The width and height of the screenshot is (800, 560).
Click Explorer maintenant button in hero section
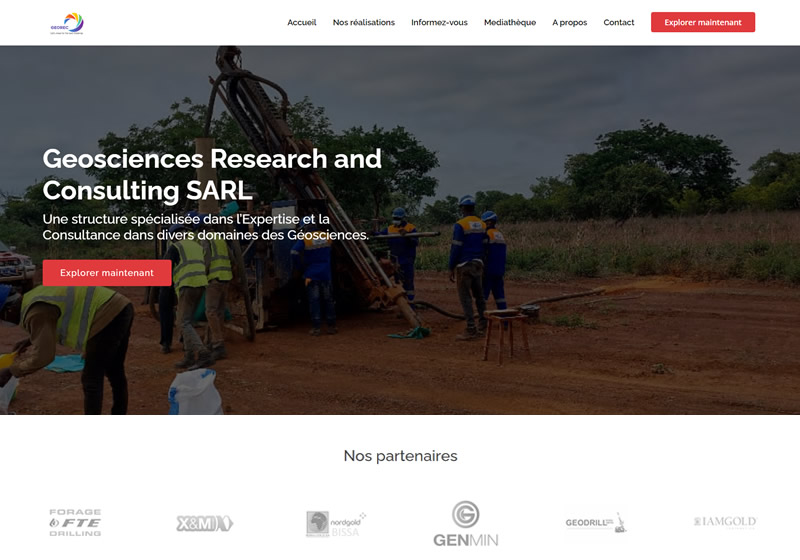tap(107, 273)
